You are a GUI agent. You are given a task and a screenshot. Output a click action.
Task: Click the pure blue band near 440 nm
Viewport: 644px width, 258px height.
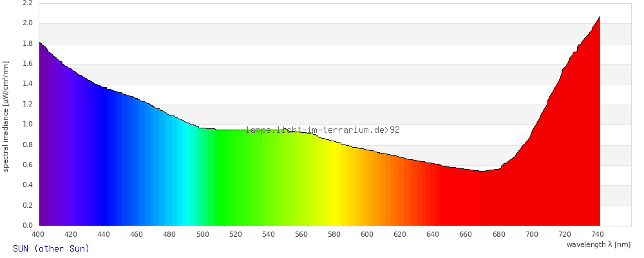(x=105, y=164)
